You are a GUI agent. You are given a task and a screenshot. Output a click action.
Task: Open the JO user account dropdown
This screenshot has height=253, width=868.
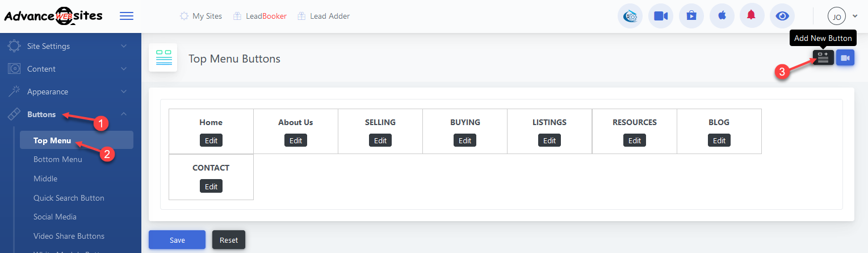point(842,16)
